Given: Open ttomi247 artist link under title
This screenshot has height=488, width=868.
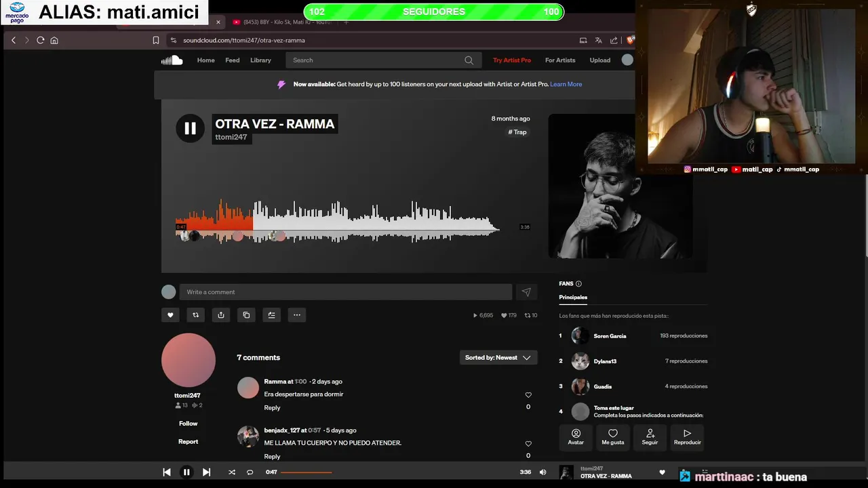Looking at the screenshot, I should click(x=231, y=138).
